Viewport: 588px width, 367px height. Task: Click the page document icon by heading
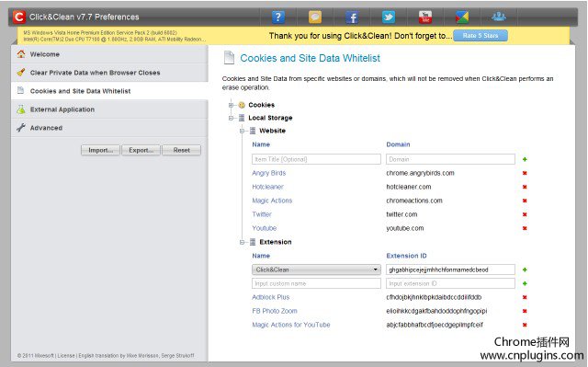[229, 58]
